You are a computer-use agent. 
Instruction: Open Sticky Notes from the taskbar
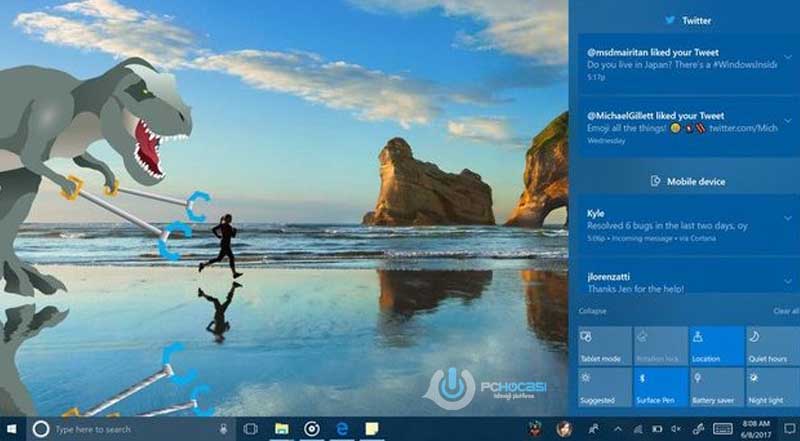(x=372, y=429)
